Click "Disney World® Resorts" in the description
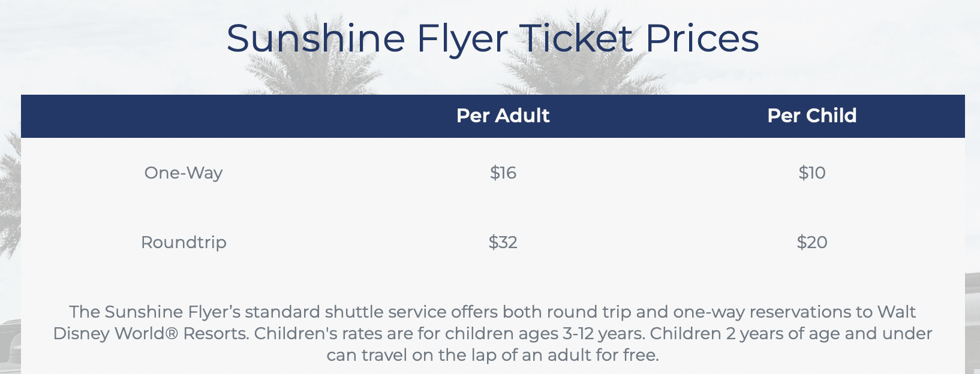This screenshot has height=374, width=980. click(151, 334)
